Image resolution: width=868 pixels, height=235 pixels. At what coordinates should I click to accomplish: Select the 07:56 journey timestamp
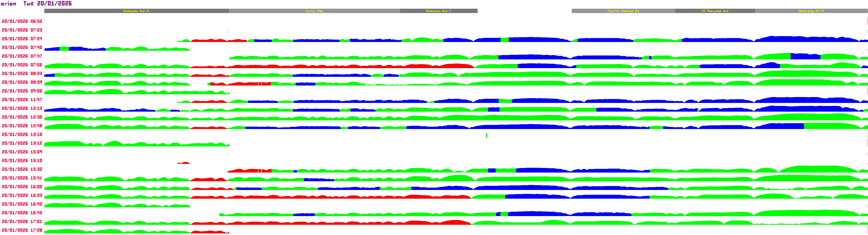tap(22, 65)
